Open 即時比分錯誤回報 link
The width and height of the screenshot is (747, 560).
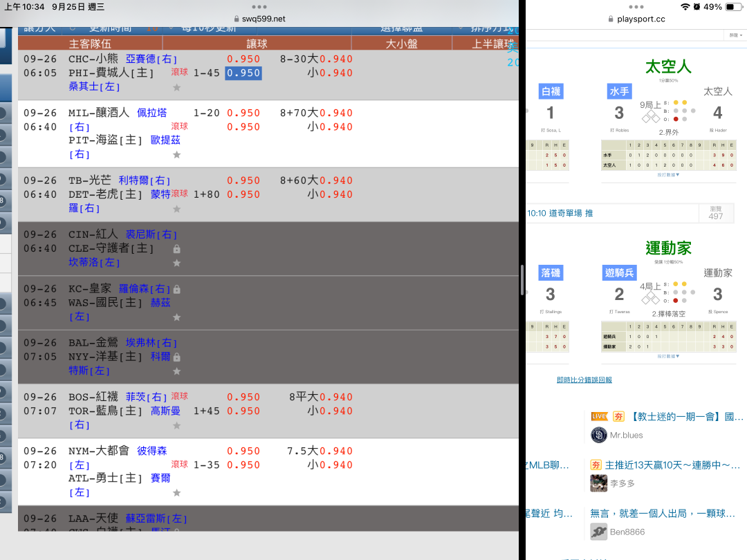pyautogui.click(x=584, y=380)
